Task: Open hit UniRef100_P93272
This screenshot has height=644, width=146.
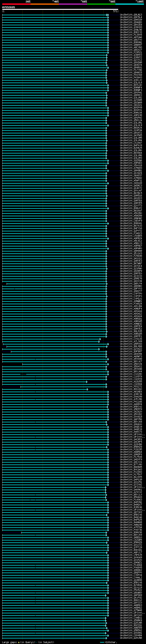Action: [131, 387]
